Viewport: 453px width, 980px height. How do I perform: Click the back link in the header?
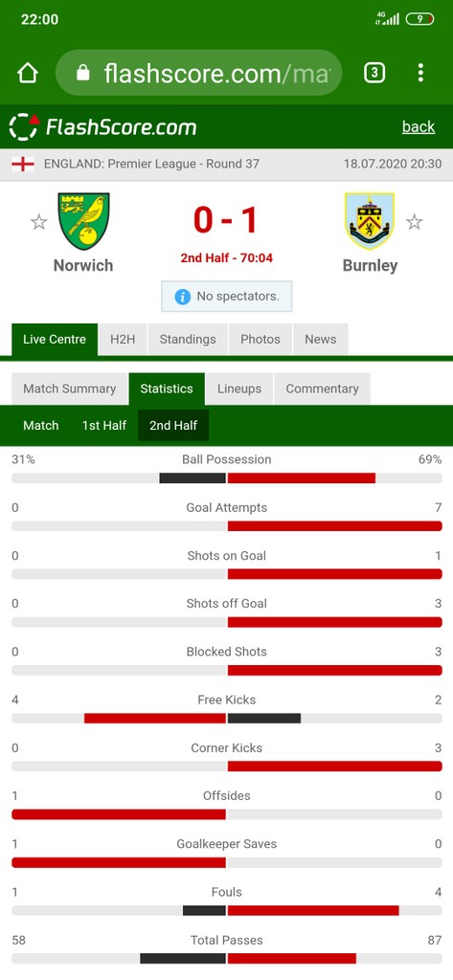(x=418, y=127)
